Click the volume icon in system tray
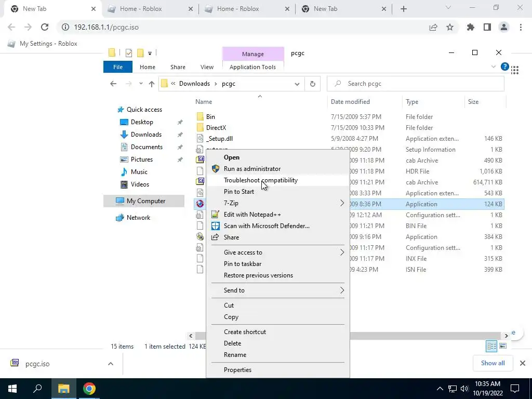532x399 pixels. point(464,389)
